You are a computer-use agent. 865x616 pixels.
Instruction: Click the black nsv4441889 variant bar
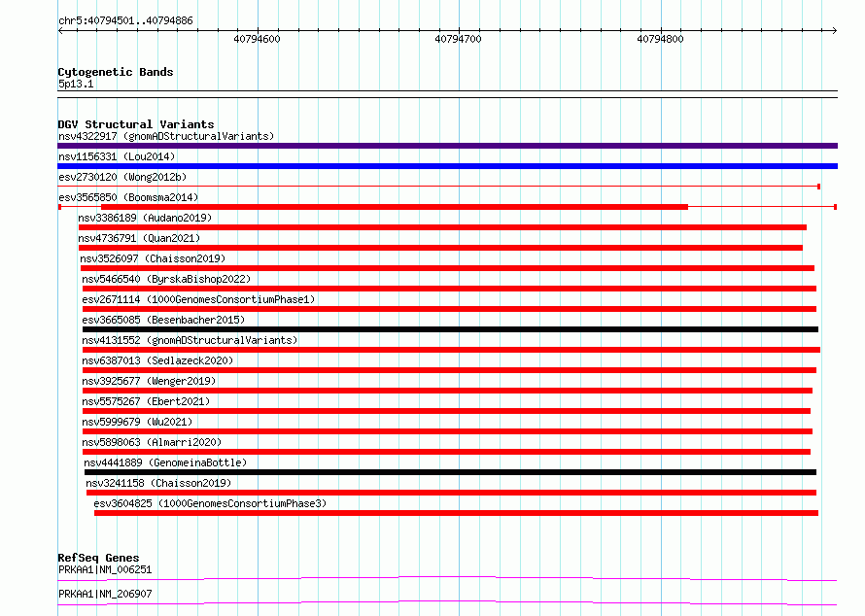(x=450, y=472)
